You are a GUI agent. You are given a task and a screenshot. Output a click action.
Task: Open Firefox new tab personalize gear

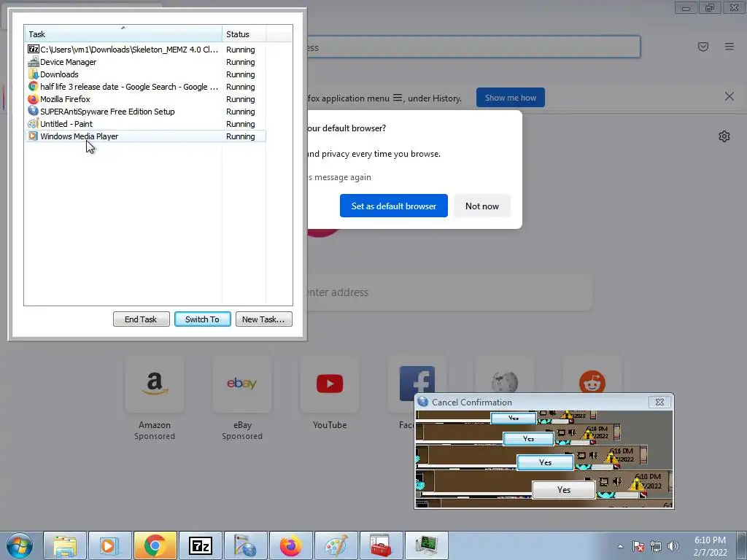tap(724, 136)
